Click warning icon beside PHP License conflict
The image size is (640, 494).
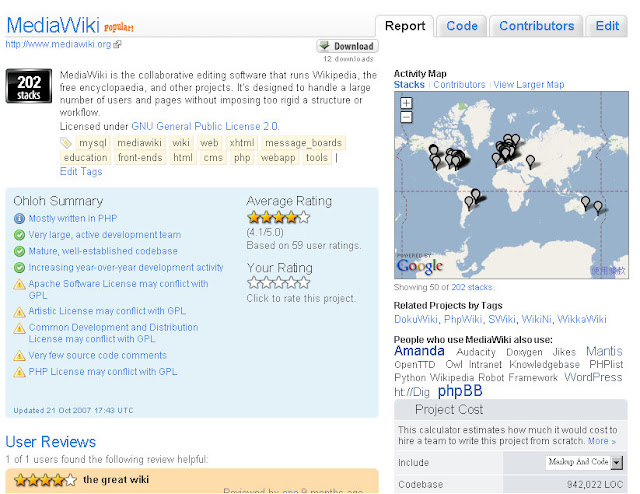tap(19, 372)
